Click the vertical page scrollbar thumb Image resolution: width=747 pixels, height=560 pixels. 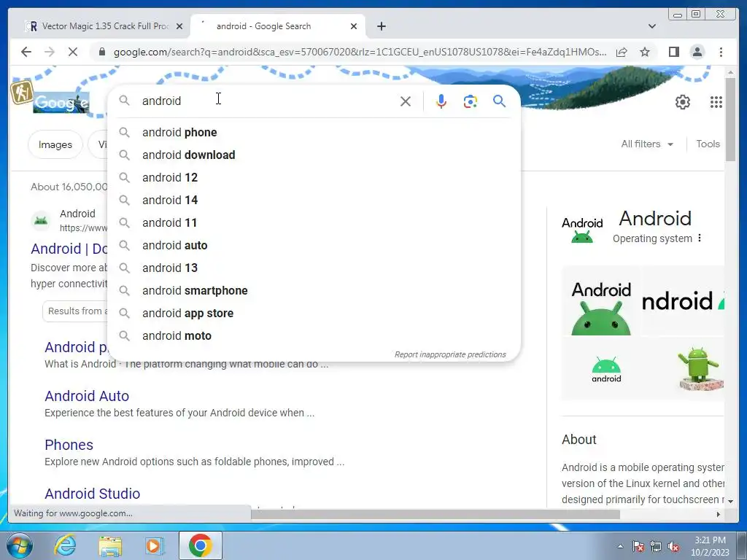tap(730, 119)
